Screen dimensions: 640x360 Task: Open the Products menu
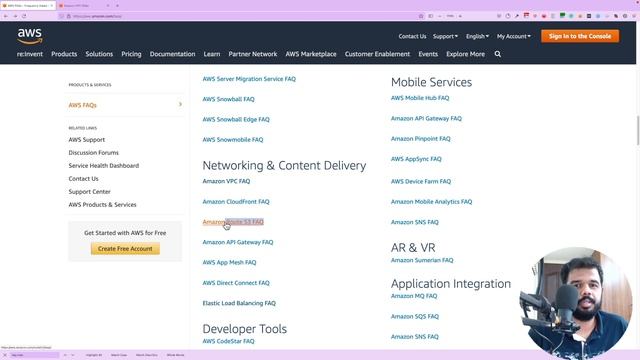[64, 54]
